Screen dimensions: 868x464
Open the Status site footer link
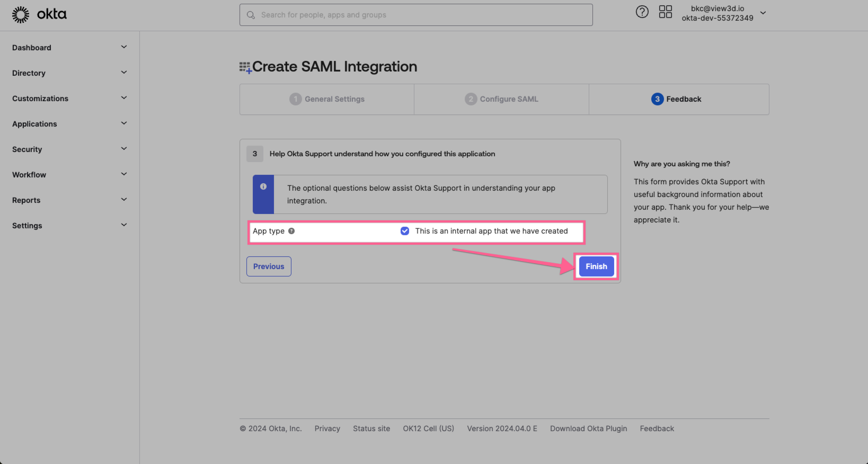[371, 429]
